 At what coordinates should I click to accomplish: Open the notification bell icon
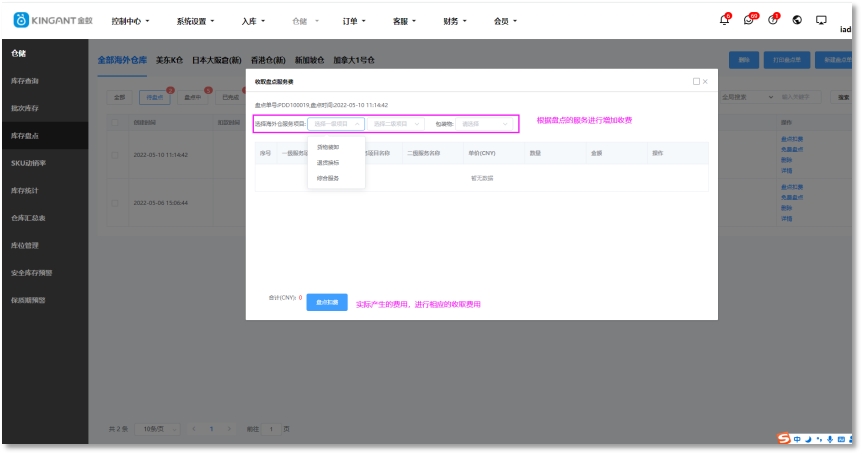tap(724, 20)
